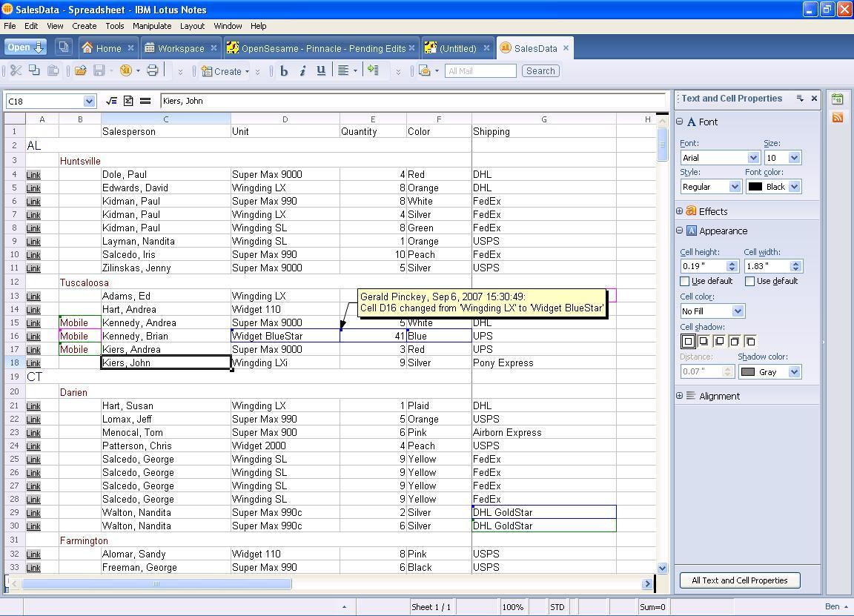Screen dimensions: 854x616
Task: Click the Search button
Action: click(540, 71)
